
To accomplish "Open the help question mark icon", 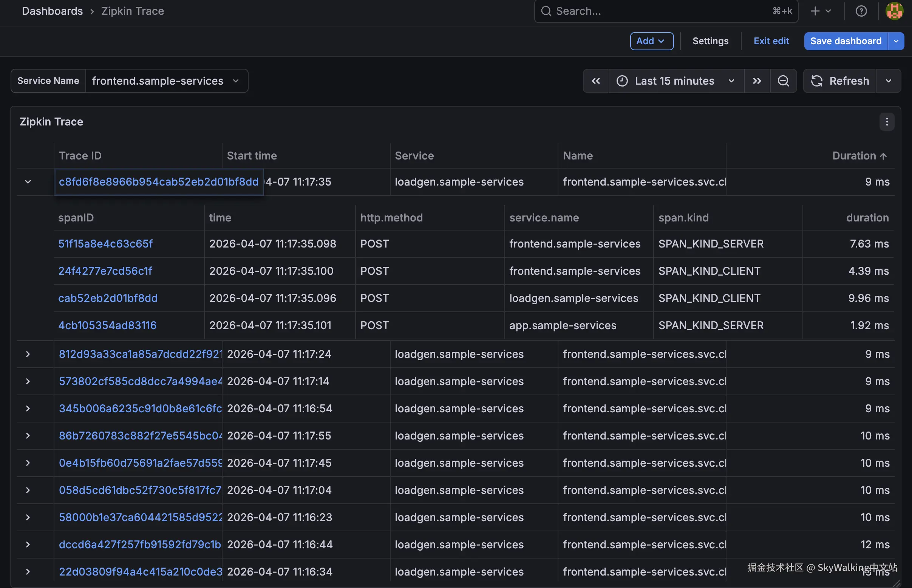I will click(x=861, y=11).
